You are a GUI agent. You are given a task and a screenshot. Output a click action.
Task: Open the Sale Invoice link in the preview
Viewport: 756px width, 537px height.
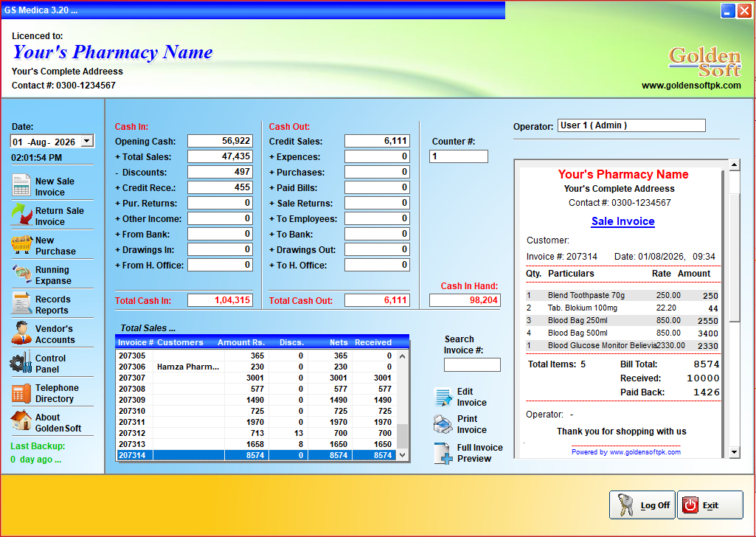click(x=623, y=221)
